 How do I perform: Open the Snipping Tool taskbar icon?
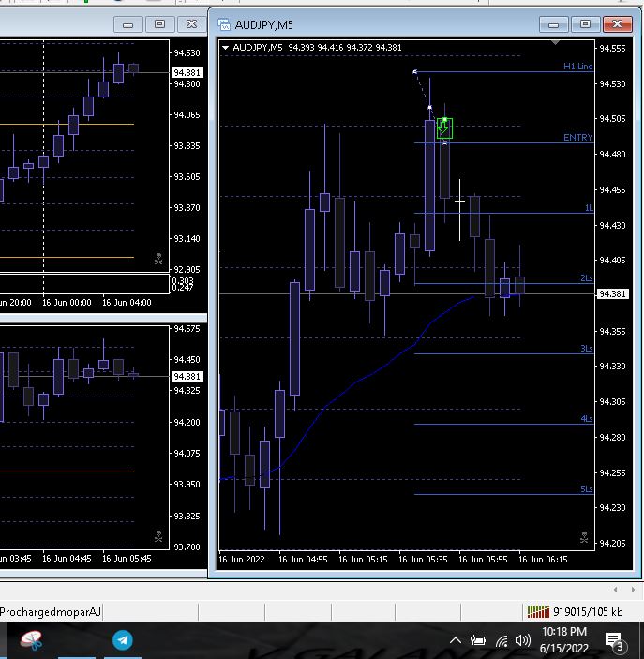coord(33,640)
